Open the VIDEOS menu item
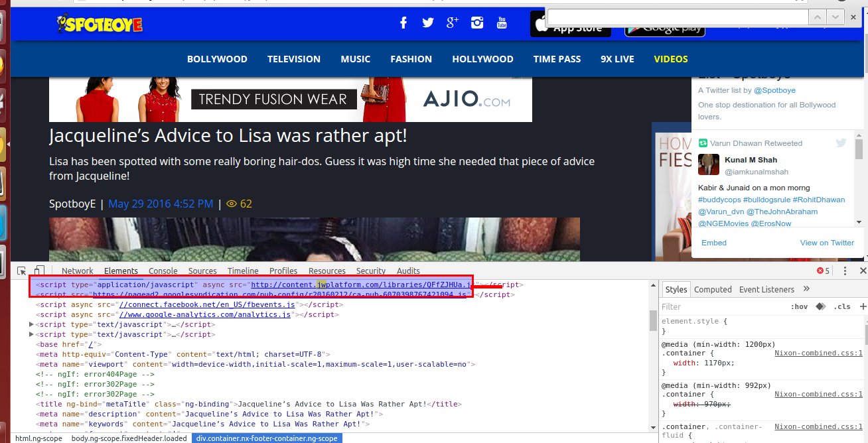The height and width of the screenshot is (443, 868). click(x=671, y=59)
